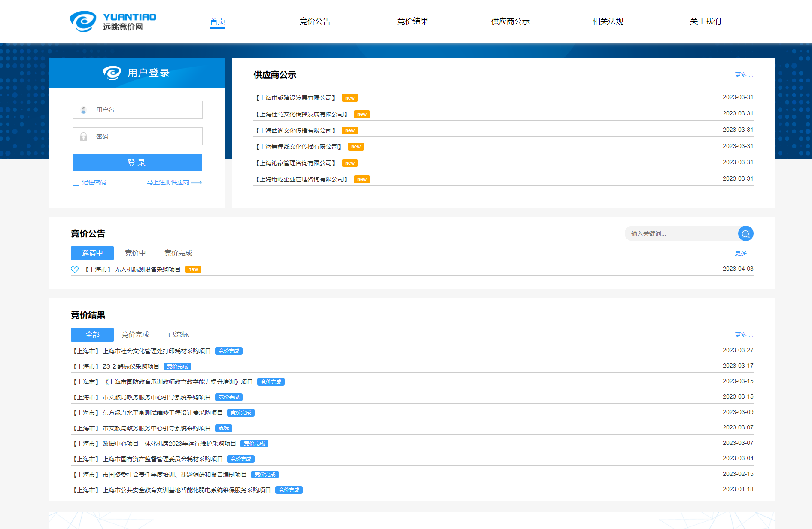The height and width of the screenshot is (529, 812).
Task: Click the heart icon beside drone project
Action: click(75, 269)
